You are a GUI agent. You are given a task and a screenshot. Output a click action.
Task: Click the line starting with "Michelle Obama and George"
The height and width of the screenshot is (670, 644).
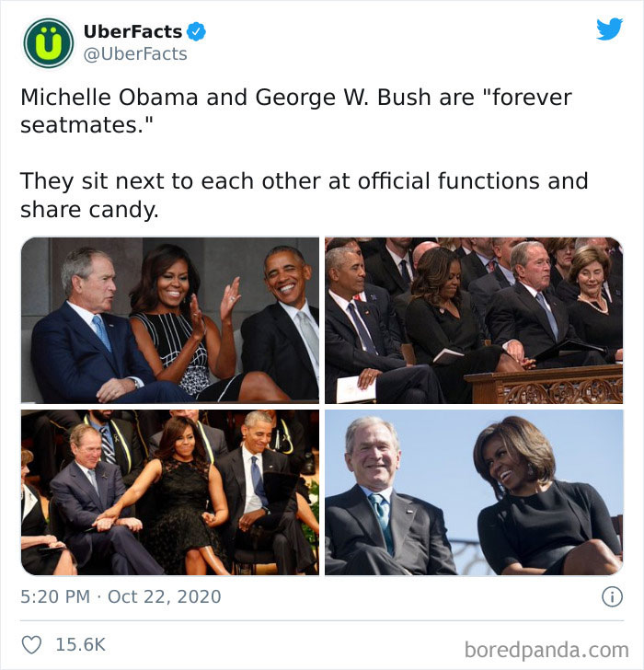296,98
